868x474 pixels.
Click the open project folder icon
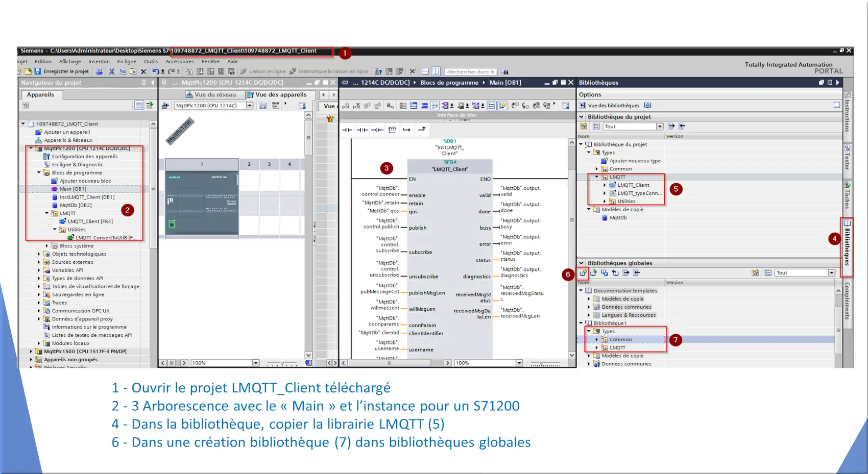[x=28, y=71]
